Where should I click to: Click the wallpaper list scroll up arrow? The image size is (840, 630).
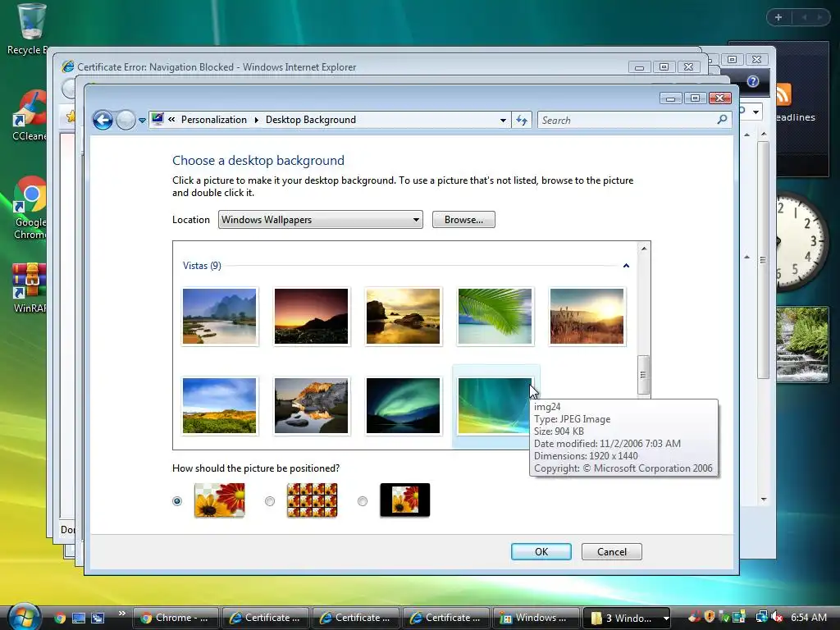644,249
